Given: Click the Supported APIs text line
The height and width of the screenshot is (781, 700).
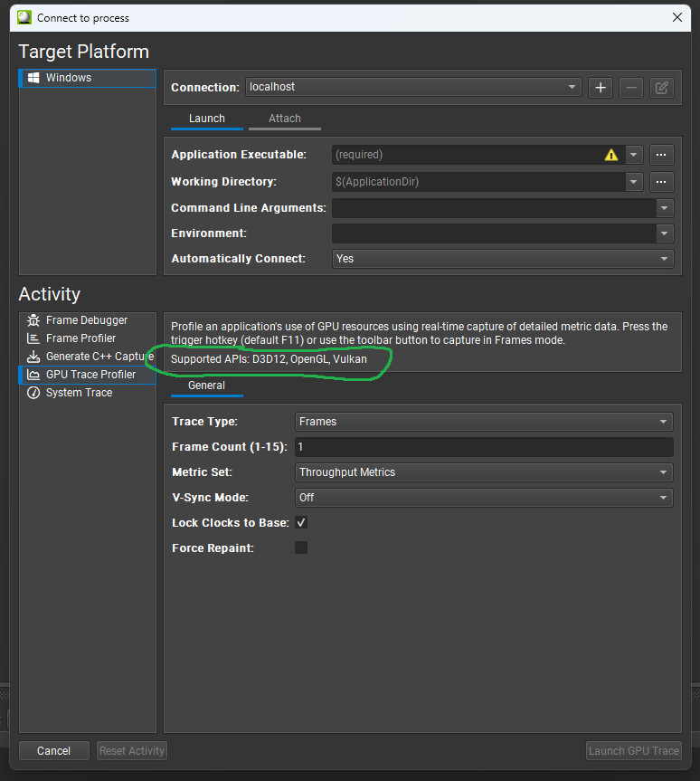Looking at the screenshot, I should coord(269,359).
